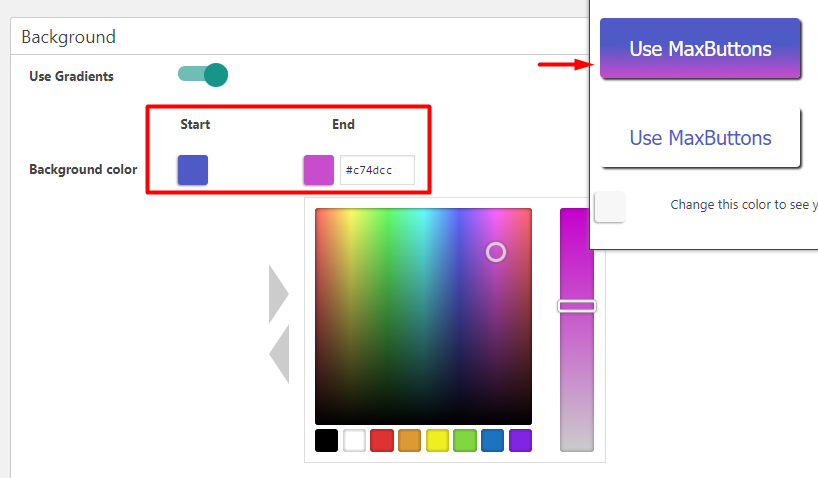Select the yellow preset color swatch
The image size is (818, 478).
click(437, 440)
